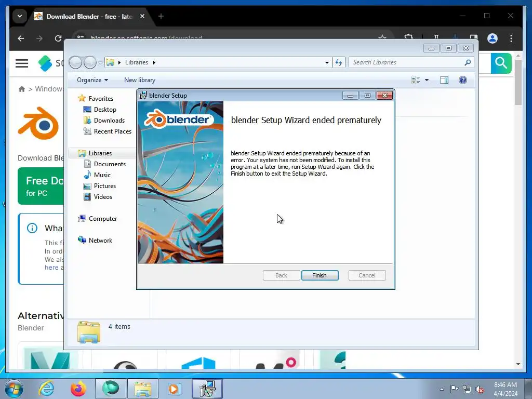The height and width of the screenshot is (399, 532).
Task: Click the green Softonic search button
Action: point(501,63)
